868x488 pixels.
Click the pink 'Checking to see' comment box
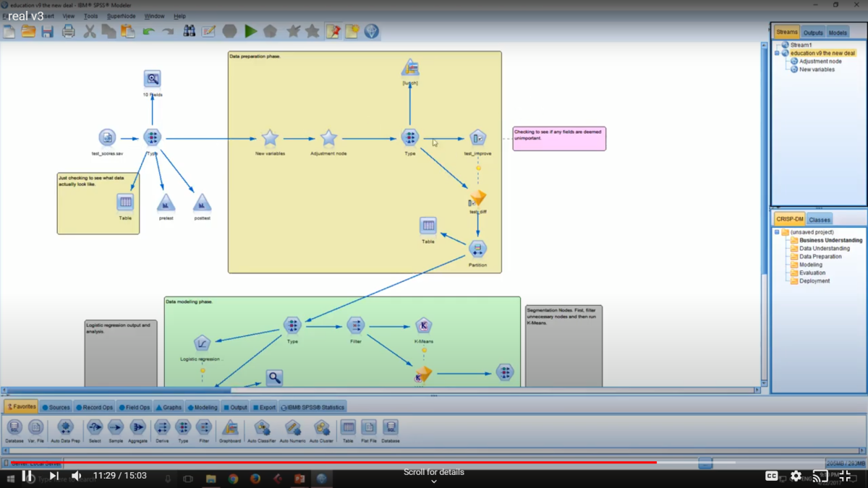(559, 139)
